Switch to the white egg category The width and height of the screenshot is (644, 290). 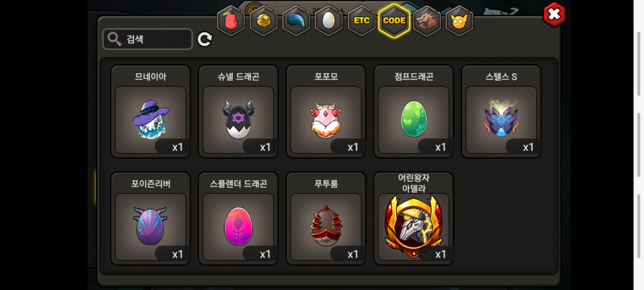pyautogui.click(x=329, y=21)
